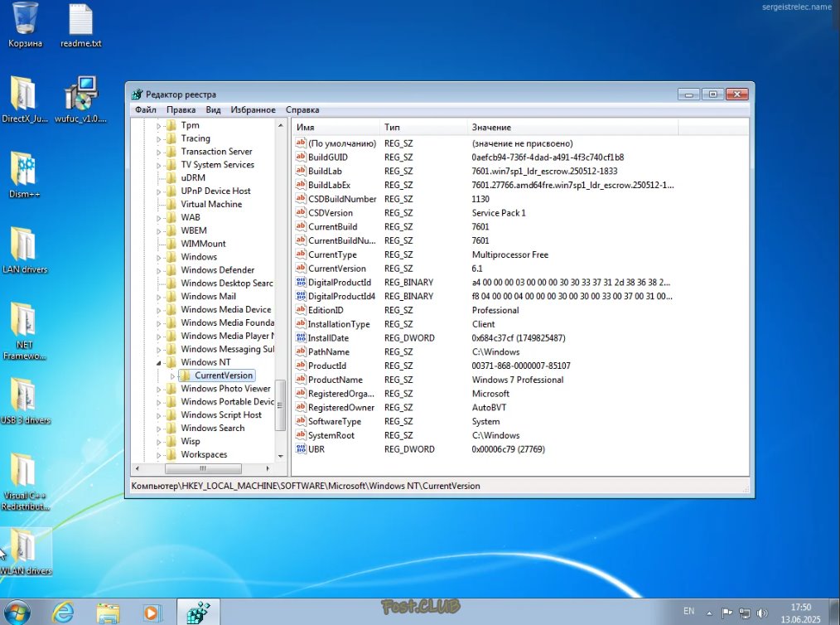This screenshot has height=625, width=840.
Task: Launch Internet Explorer from the taskbar
Action: click(63, 612)
